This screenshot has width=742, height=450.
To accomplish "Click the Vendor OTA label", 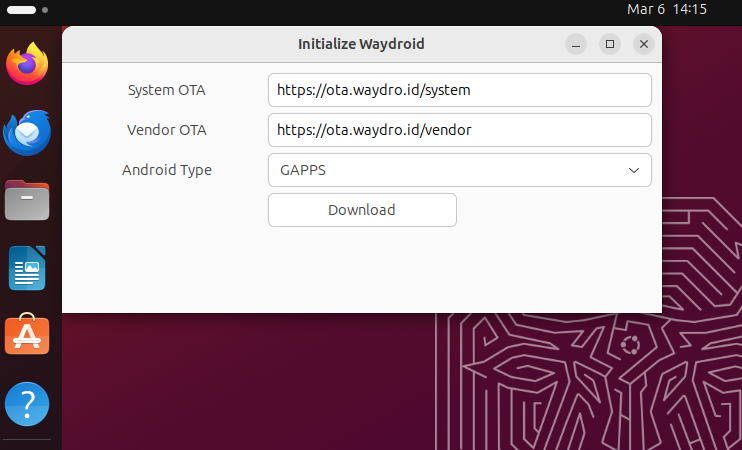I will coord(167,130).
